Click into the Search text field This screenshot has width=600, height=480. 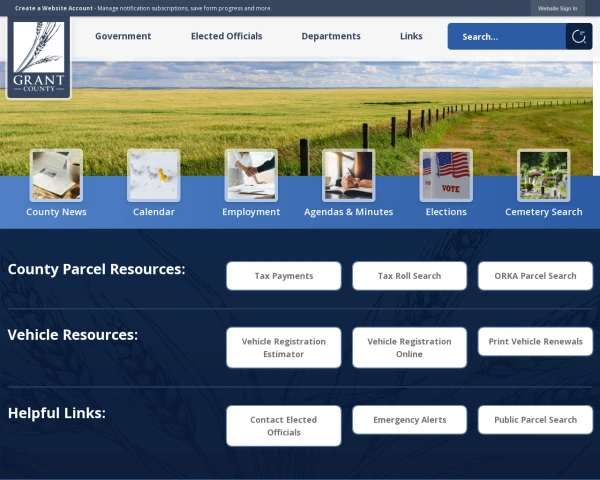505,37
